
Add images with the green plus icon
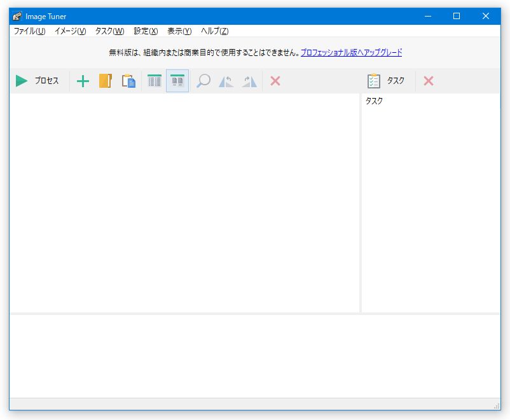click(83, 81)
